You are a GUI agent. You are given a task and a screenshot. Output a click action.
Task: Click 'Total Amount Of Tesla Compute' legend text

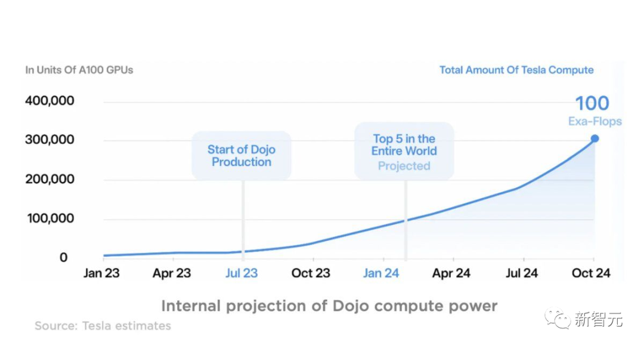516,70
